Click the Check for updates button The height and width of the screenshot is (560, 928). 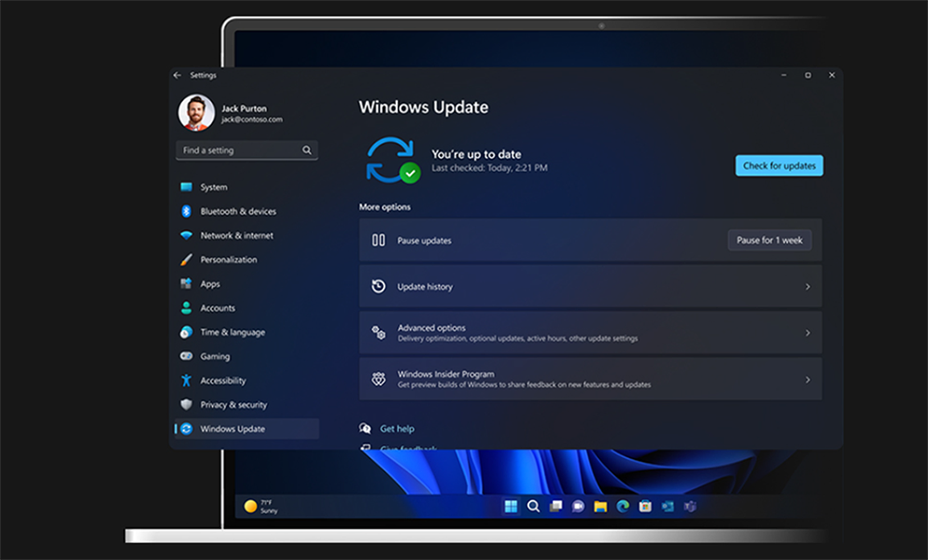point(779,166)
